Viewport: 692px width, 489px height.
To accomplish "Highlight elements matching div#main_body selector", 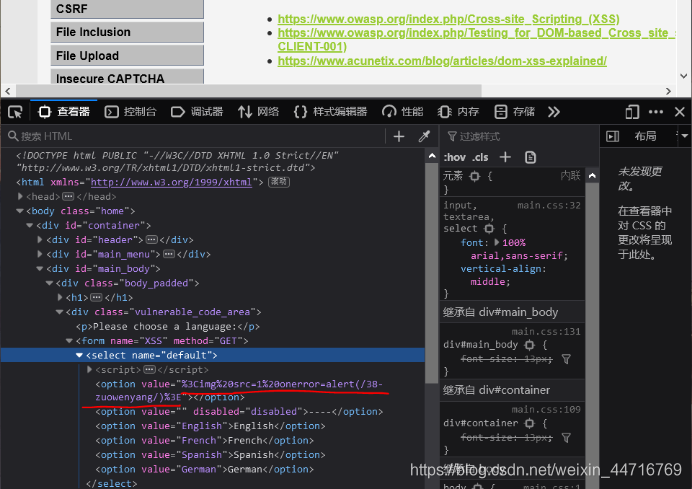I will pyautogui.click(x=530, y=345).
